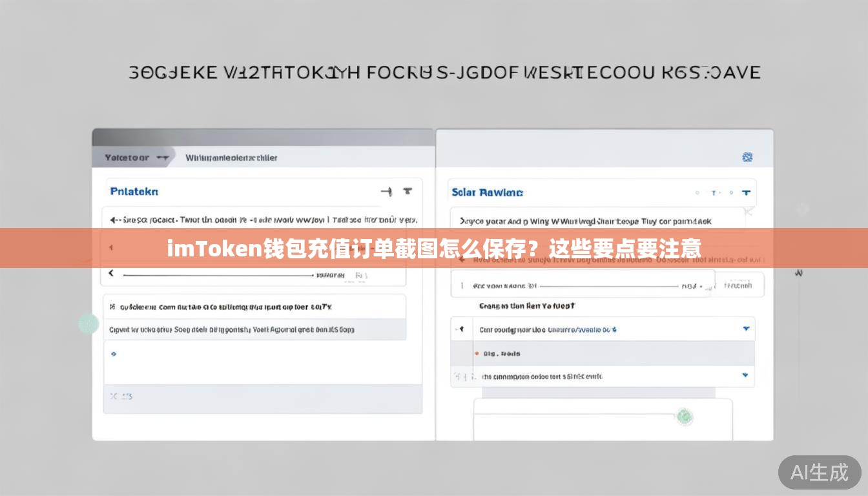
Task: Toggle the green circular switch at bottom right
Action: tap(685, 417)
